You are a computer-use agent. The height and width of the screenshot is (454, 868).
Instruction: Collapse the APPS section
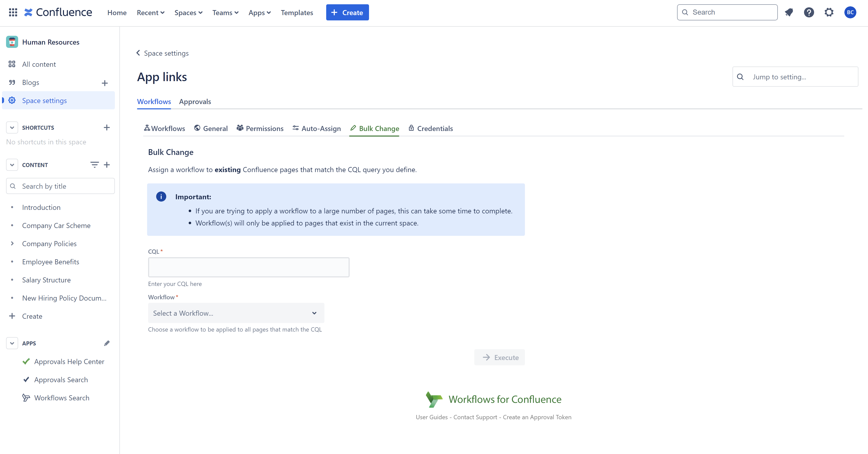click(12, 343)
